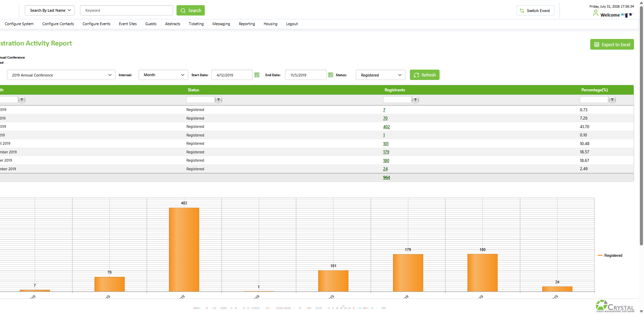This screenshot has height=314, width=644.
Task: Click the chart bar labeled 101
Action: click(x=333, y=281)
